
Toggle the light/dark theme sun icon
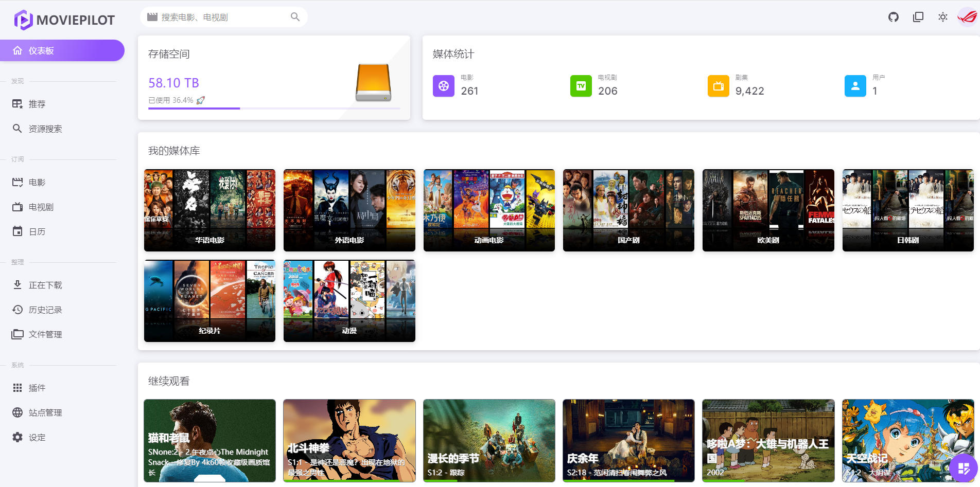click(x=943, y=17)
